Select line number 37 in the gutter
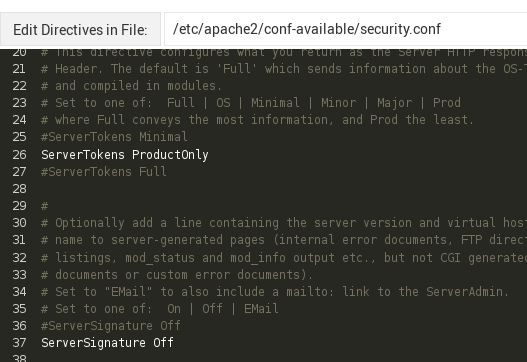Viewport: 527px width, 362px height. (x=19, y=343)
